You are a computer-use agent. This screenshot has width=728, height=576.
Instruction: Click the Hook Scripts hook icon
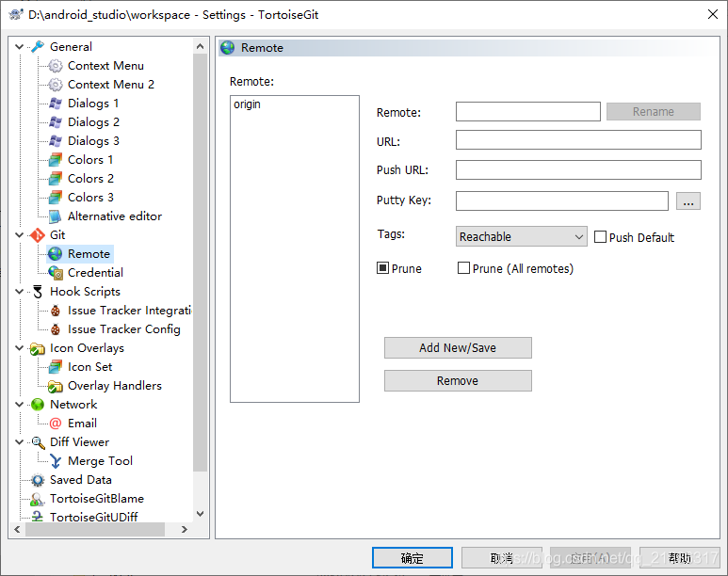pos(38,292)
